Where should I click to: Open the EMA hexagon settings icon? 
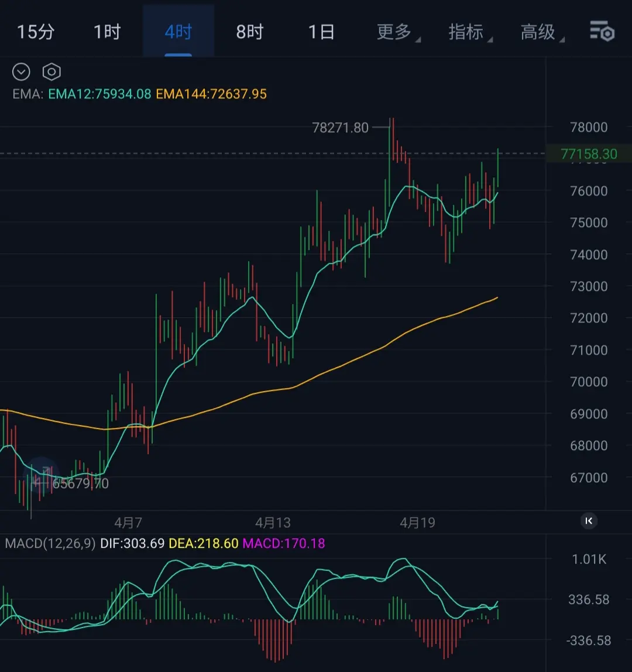click(51, 71)
